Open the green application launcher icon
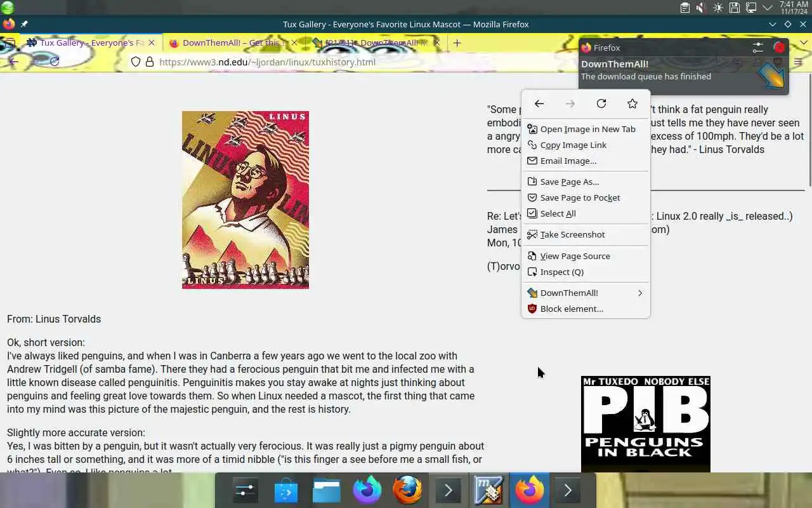 click(x=7, y=8)
